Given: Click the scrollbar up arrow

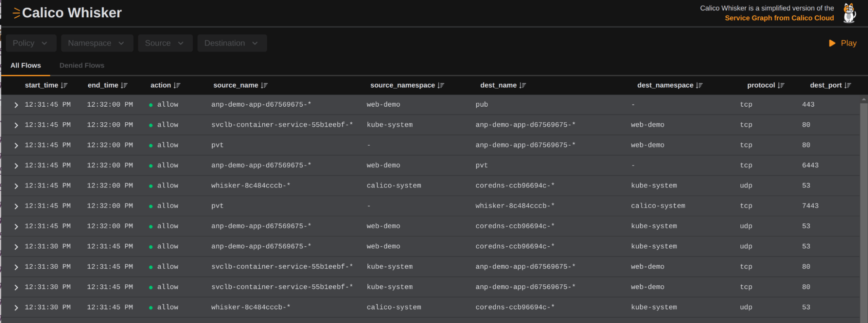Looking at the screenshot, I should 863,99.
